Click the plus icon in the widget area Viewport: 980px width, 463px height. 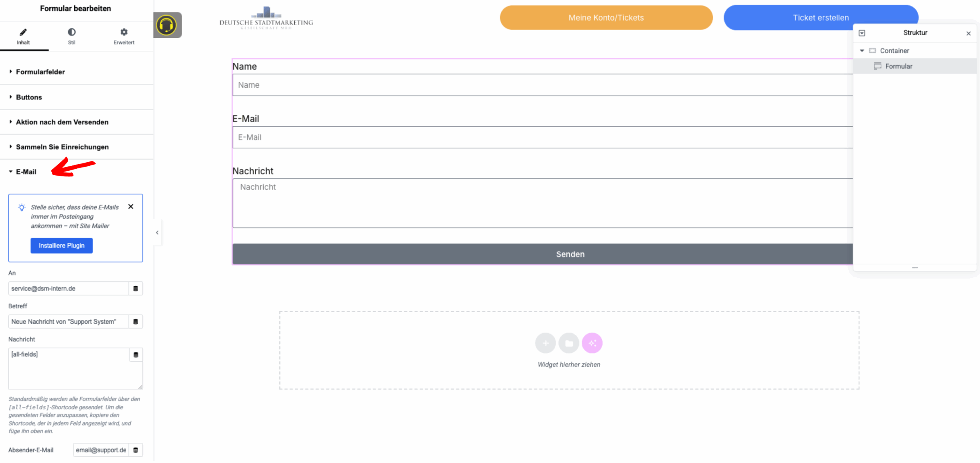(546, 343)
